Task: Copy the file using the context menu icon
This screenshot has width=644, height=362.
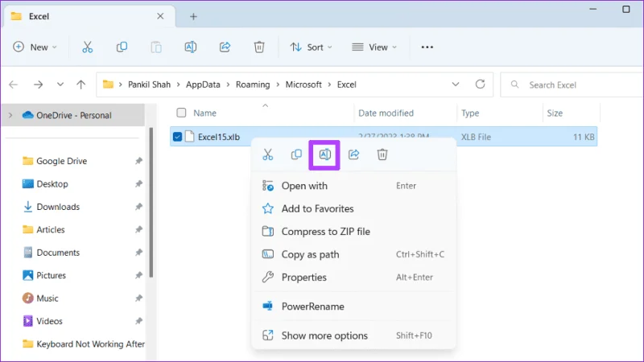Action: pyautogui.click(x=296, y=154)
